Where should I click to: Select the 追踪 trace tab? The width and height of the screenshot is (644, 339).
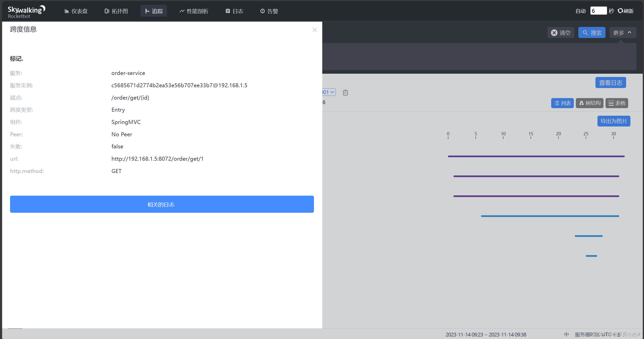154,11
